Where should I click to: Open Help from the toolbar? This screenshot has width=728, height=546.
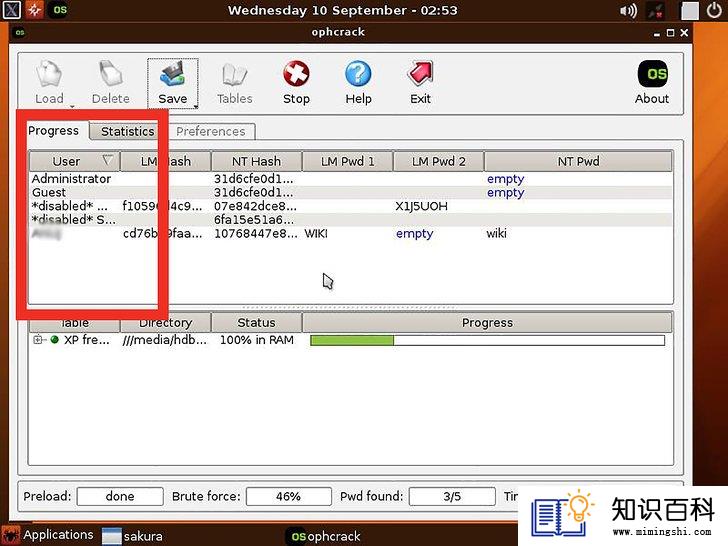coord(358,83)
